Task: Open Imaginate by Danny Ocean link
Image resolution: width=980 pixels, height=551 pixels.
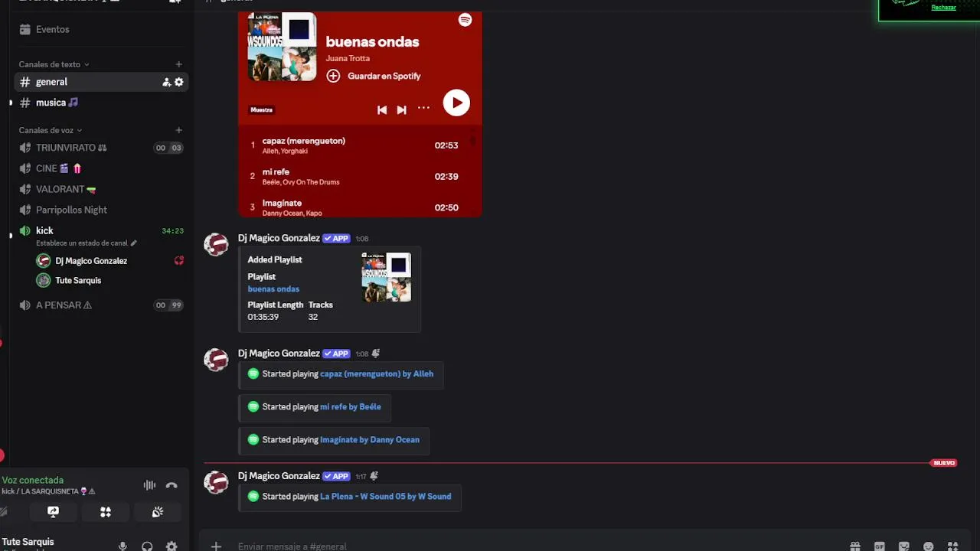Action: pyautogui.click(x=370, y=440)
